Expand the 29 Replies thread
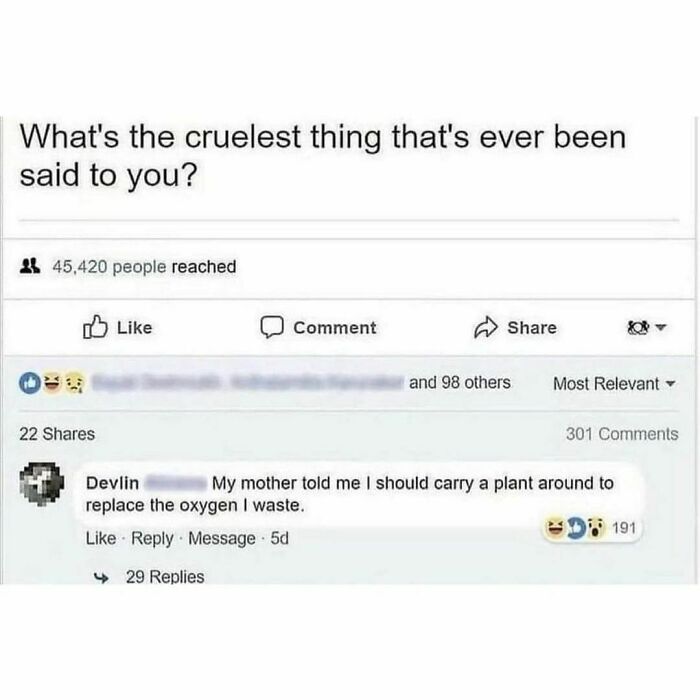Image resolution: width=700 pixels, height=700 pixels. coord(164,576)
